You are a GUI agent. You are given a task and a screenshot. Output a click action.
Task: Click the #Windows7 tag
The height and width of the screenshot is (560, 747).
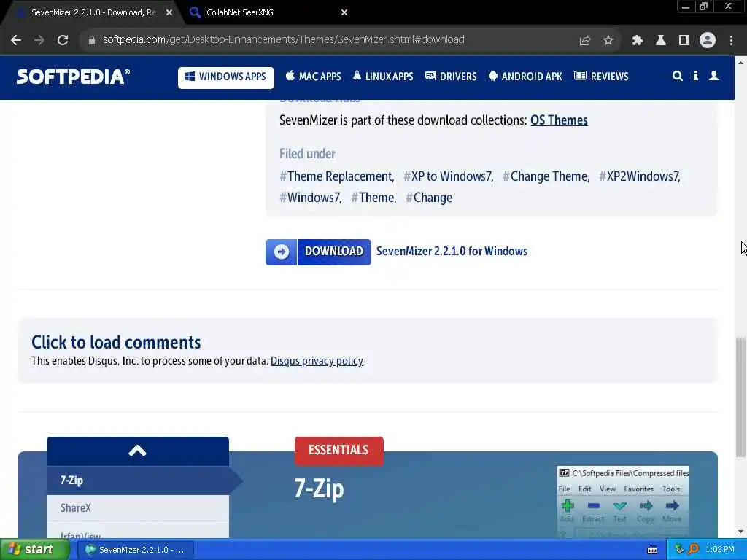tap(311, 198)
